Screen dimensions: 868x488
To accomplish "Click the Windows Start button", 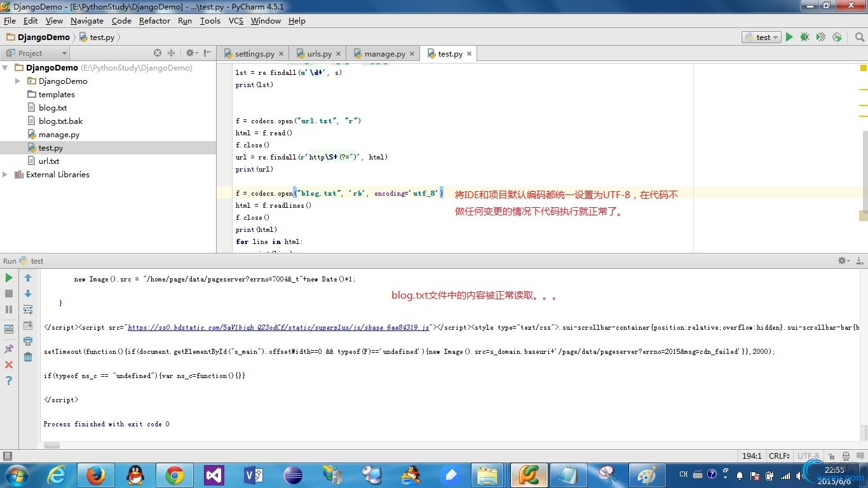I will pyautogui.click(x=16, y=475).
